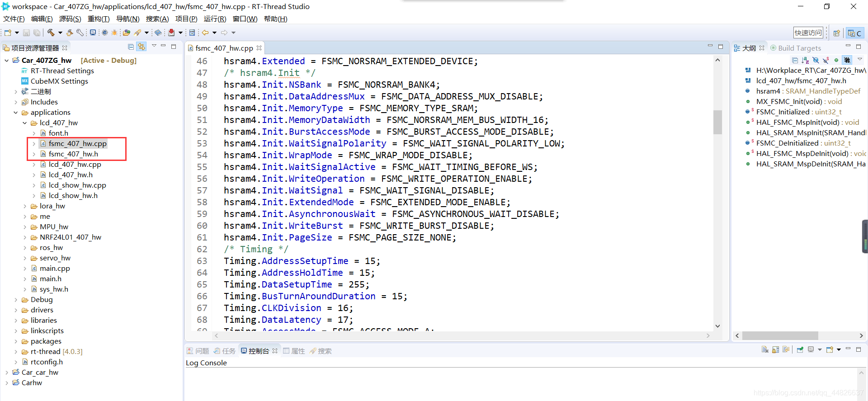Toggle pin console button
This screenshot has height=401, width=868.
point(800,349)
